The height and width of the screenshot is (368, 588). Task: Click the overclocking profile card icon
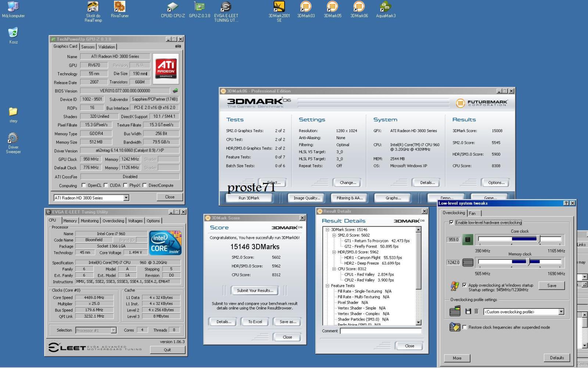pyautogui.click(x=455, y=311)
